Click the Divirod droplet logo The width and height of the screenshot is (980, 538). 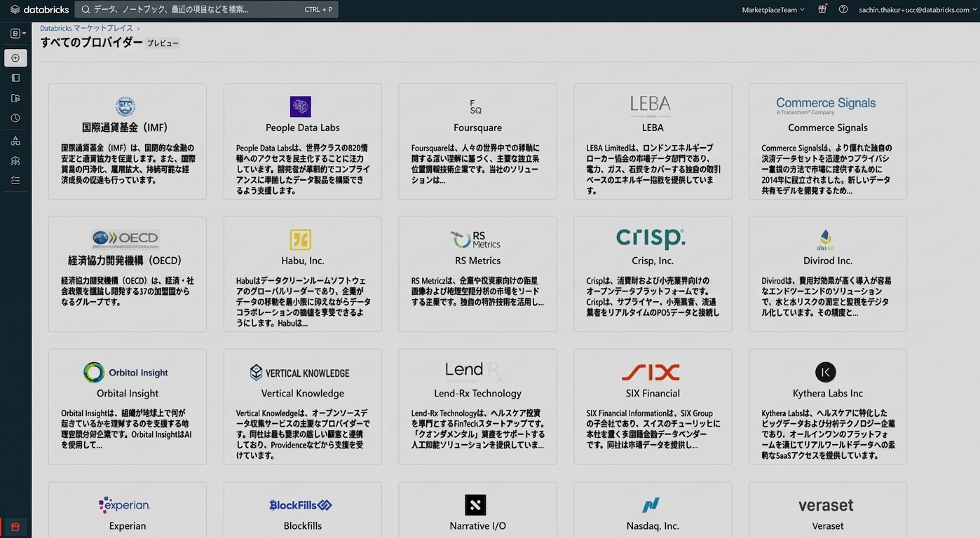click(x=826, y=240)
